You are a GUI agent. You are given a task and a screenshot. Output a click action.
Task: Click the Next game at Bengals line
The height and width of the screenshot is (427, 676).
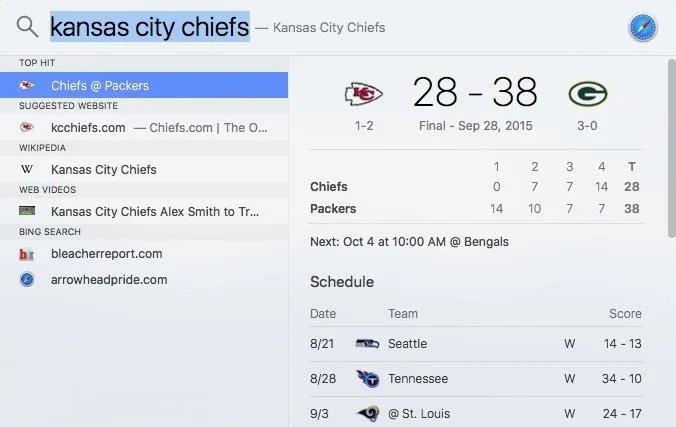click(409, 242)
